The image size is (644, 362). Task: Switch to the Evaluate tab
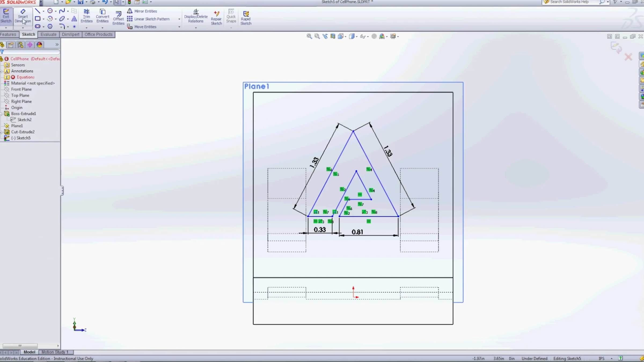pyautogui.click(x=48, y=34)
